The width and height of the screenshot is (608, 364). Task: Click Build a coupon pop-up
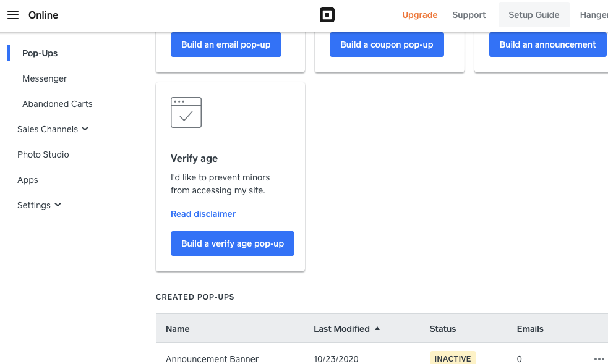387,44
